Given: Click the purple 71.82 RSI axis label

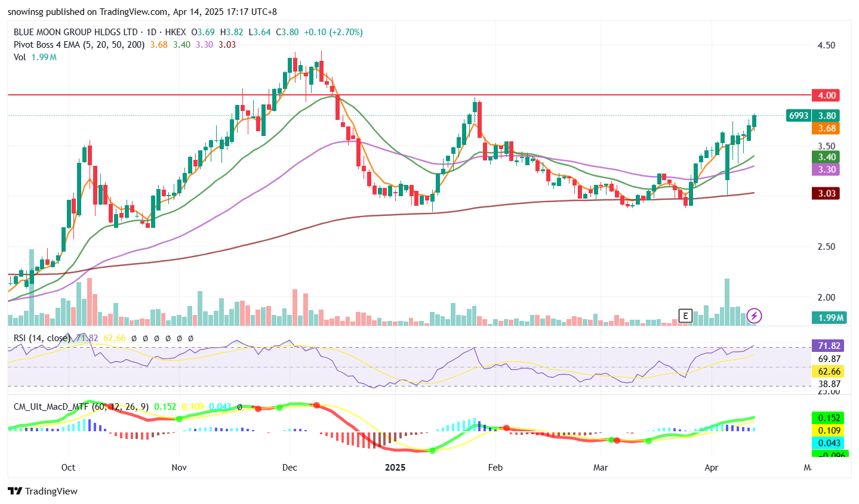Looking at the screenshot, I should coord(829,346).
